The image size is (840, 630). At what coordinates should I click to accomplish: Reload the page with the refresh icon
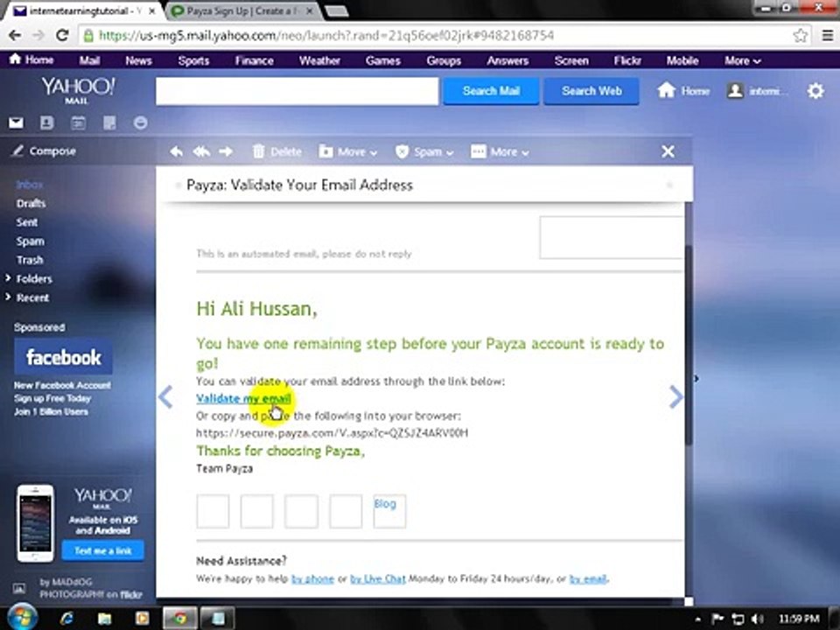coord(62,35)
